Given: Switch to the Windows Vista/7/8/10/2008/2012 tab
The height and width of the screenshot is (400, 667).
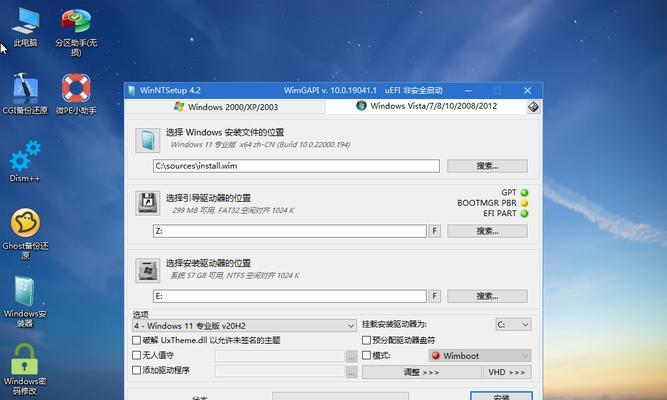Looking at the screenshot, I should [x=426, y=106].
